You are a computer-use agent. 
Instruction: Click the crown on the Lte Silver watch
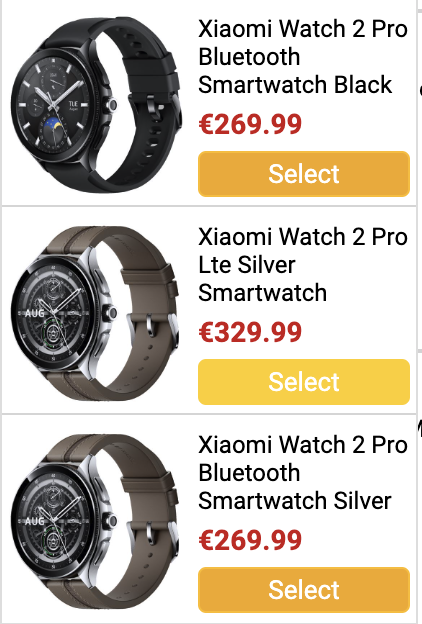(x=111, y=313)
